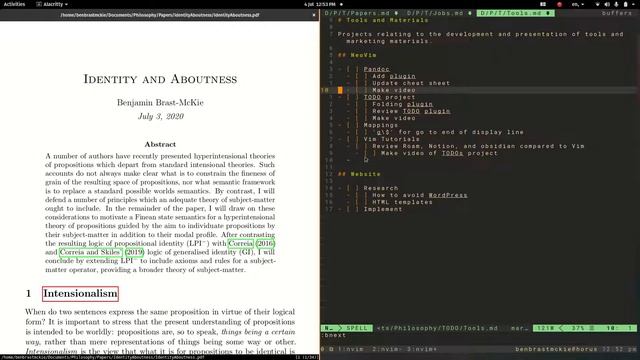This screenshot has width=640, height=360.
Task: Follow the (2016) citation link
Action: point(265,243)
